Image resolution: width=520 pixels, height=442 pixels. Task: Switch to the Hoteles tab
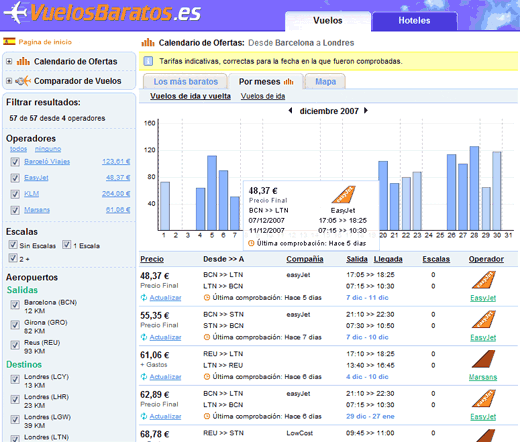click(x=414, y=21)
